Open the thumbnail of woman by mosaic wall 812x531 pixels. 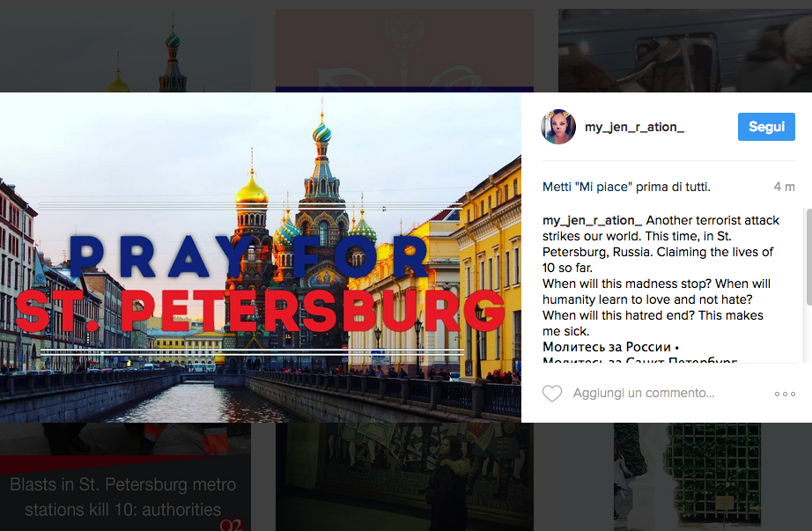[404, 476]
